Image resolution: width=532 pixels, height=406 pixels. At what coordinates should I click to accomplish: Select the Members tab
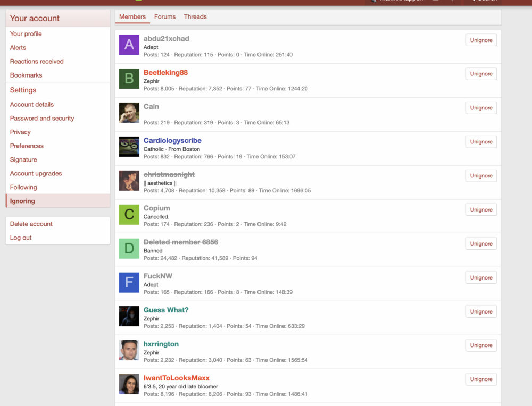(132, 16)
